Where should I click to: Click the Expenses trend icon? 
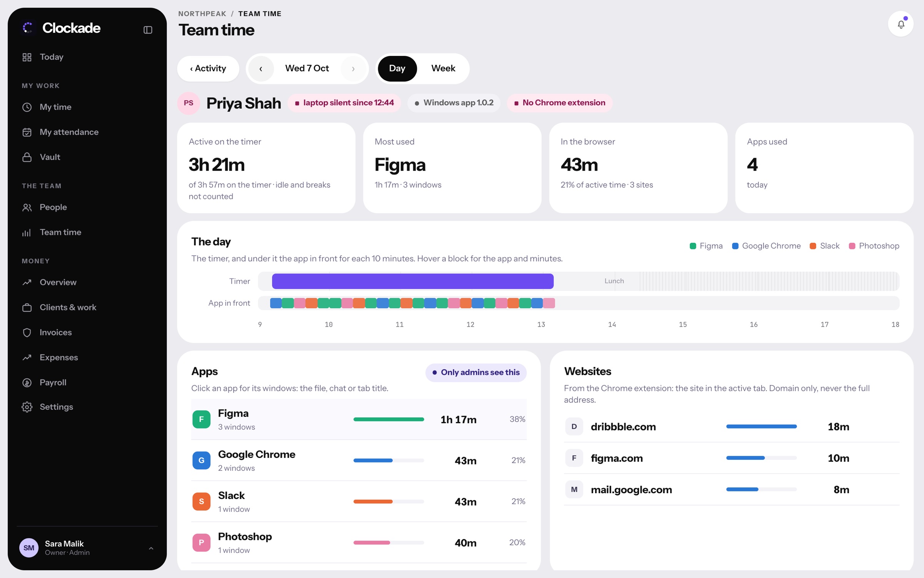click(27, 358)
